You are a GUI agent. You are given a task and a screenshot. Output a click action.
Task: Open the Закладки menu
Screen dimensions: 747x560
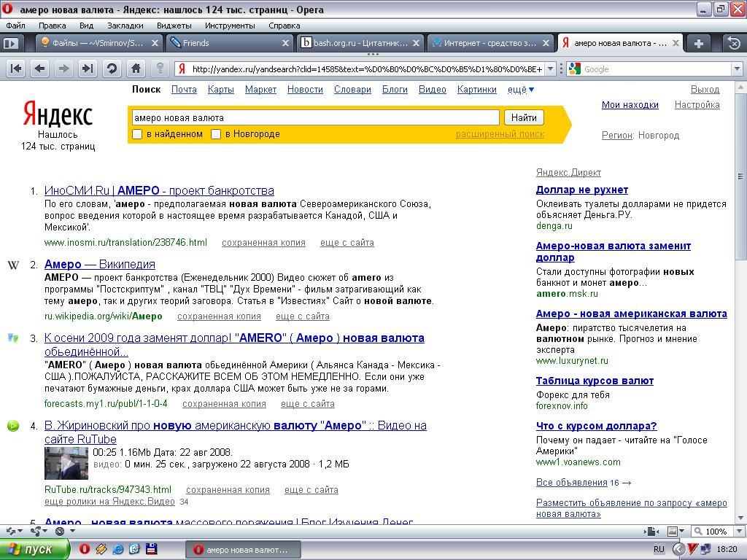tap(125, 26)
